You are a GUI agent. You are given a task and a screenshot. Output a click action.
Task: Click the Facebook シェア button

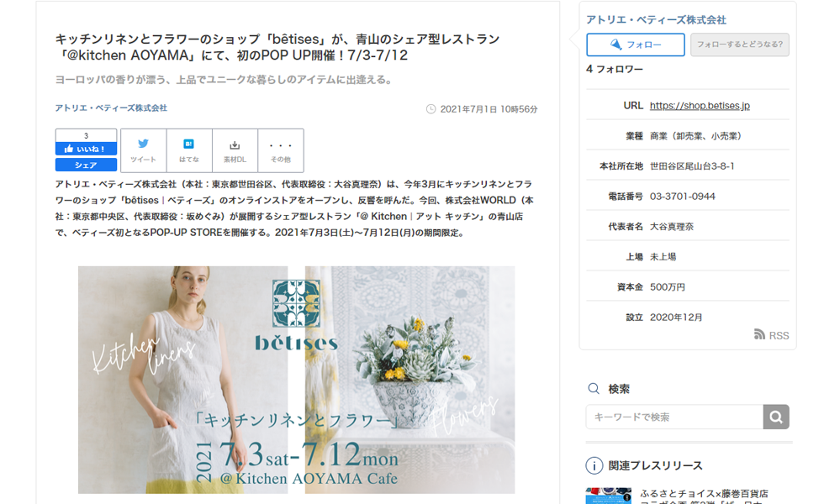[86, 165]
